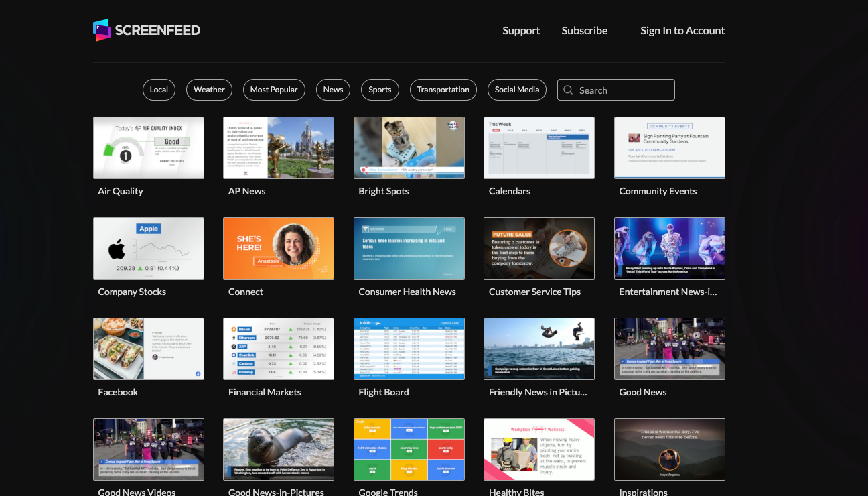Click the Calendars title text

(x=510, y=191)
